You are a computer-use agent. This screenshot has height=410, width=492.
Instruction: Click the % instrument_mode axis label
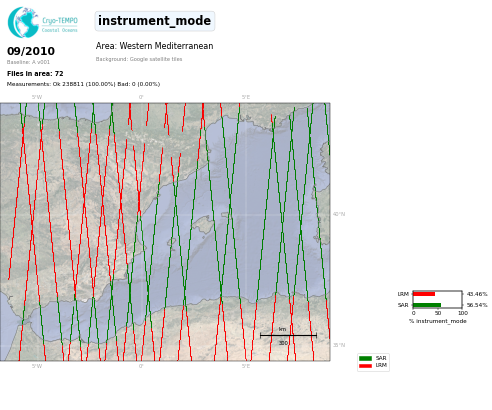point(438,321)
